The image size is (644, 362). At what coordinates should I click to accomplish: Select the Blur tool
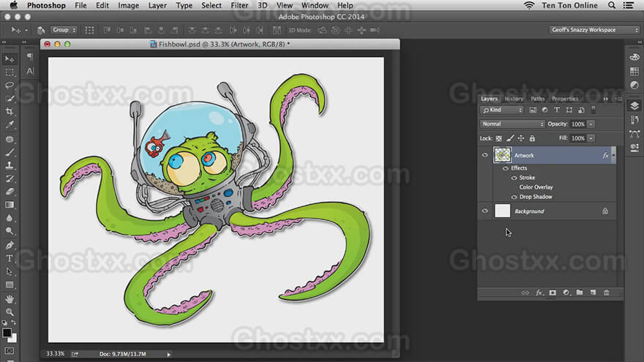pos(9,218)
